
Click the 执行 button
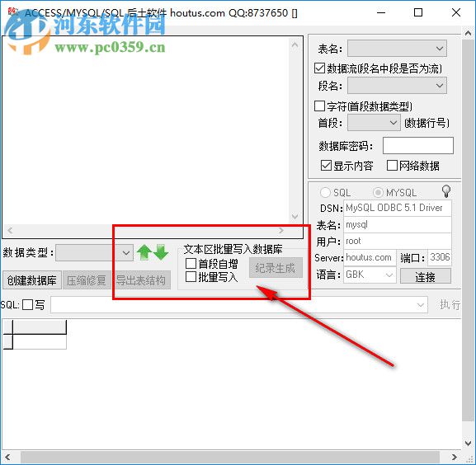tap(450, 304)
